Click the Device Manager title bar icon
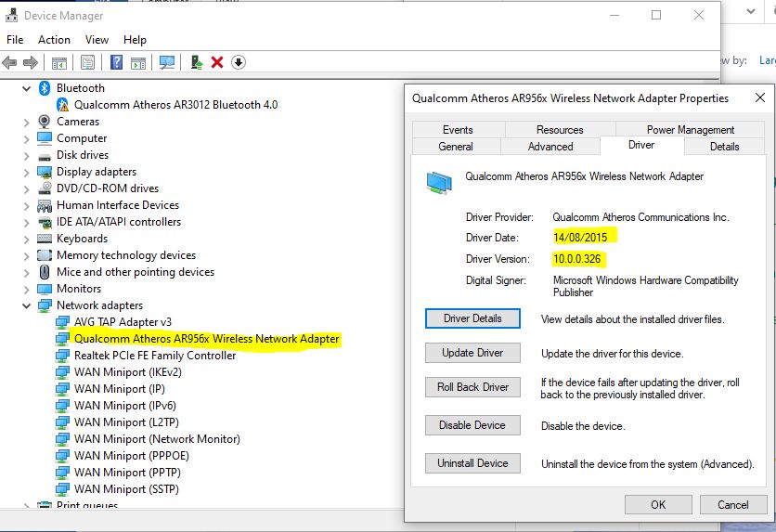 tap(11, 16)
